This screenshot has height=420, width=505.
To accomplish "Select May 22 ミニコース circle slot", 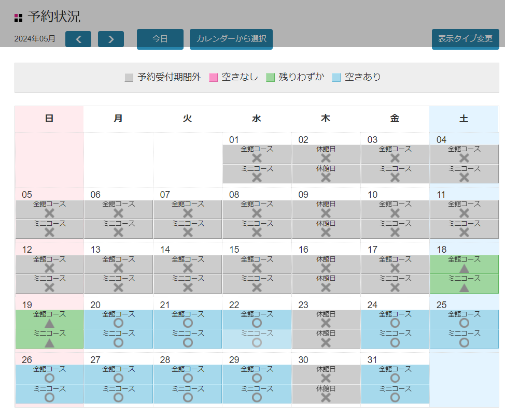I will coord(257,339).
